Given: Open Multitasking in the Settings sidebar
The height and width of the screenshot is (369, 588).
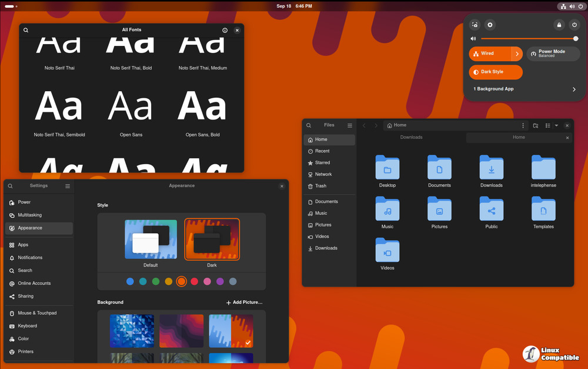Looking at the screenshot, I should click(29, 215).
